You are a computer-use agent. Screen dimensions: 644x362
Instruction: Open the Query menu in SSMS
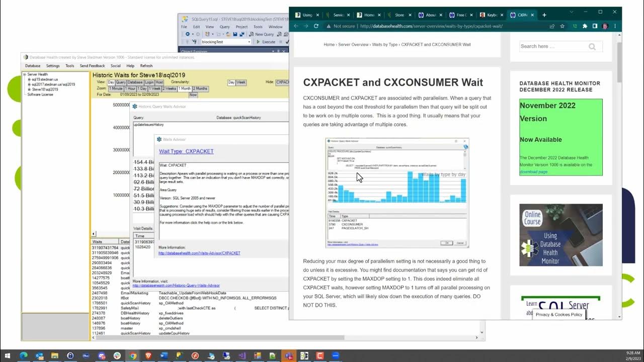(225, 27)
